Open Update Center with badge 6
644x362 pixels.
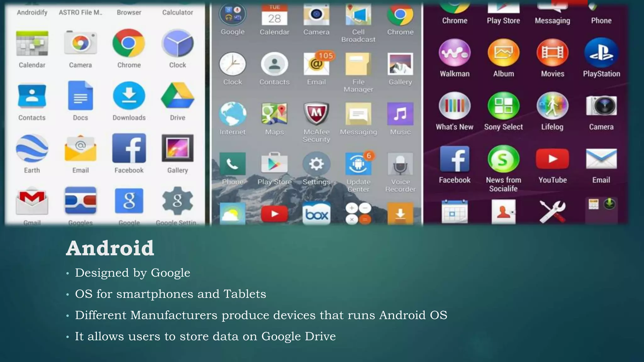click(359, 163)
